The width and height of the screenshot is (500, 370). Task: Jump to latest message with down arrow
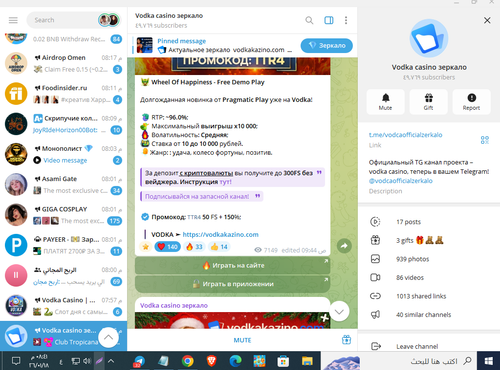(339, 312)
